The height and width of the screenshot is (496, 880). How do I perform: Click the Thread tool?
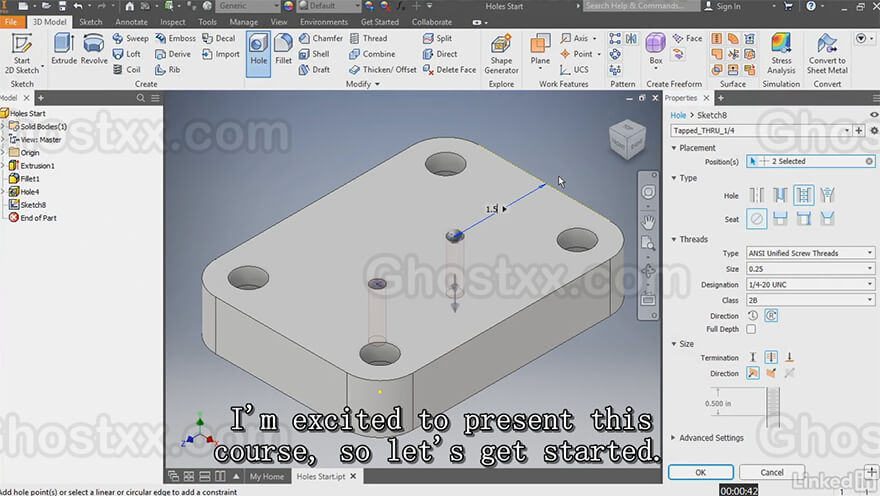pos(368,38)
